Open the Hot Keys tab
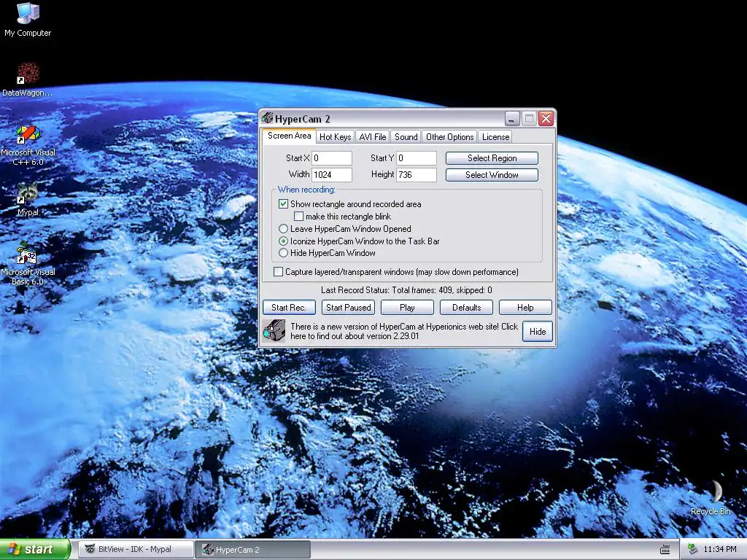Screen dimensions: 747x560 coord(335,136)
